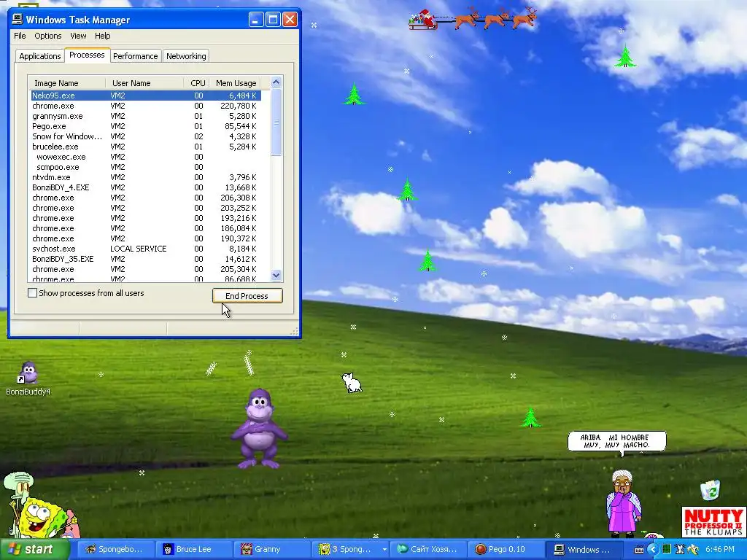This screenshot has width=747, height=560.
Task: Click the purple BonziBuddy gorilla character
Action: (x=259, y=429)
